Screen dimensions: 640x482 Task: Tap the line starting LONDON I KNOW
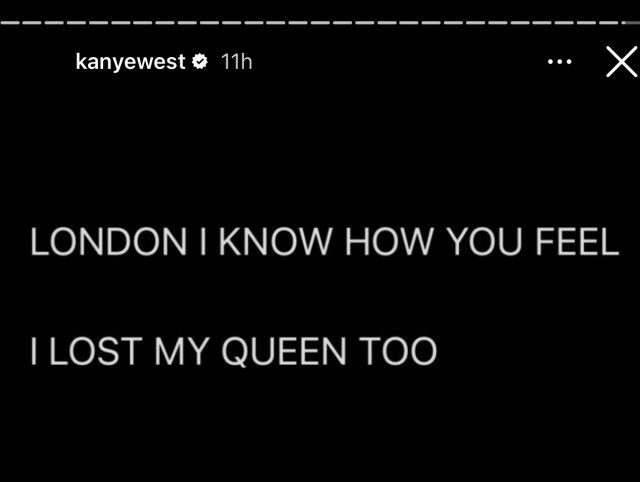[x=325, y=243]
